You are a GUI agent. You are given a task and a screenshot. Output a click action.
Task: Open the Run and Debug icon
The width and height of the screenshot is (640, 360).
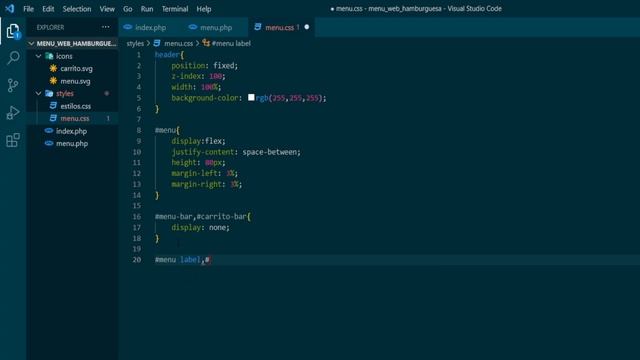click(13, 113)
